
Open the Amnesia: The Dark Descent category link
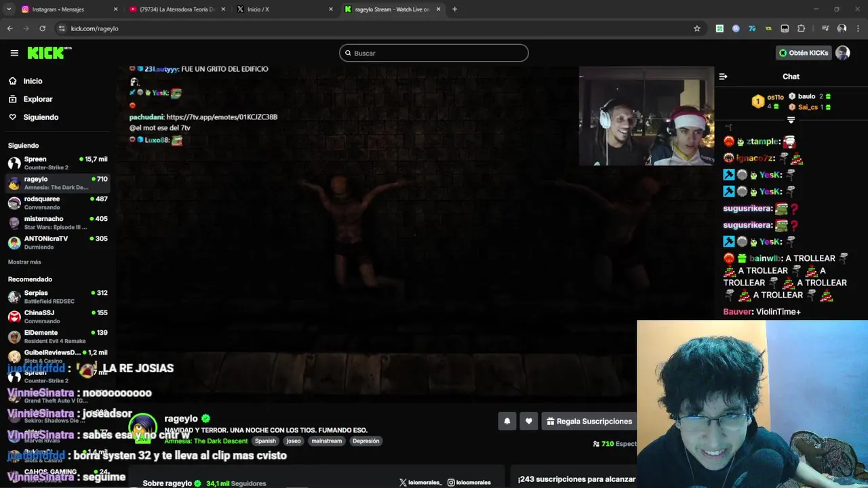coord(205,441)
